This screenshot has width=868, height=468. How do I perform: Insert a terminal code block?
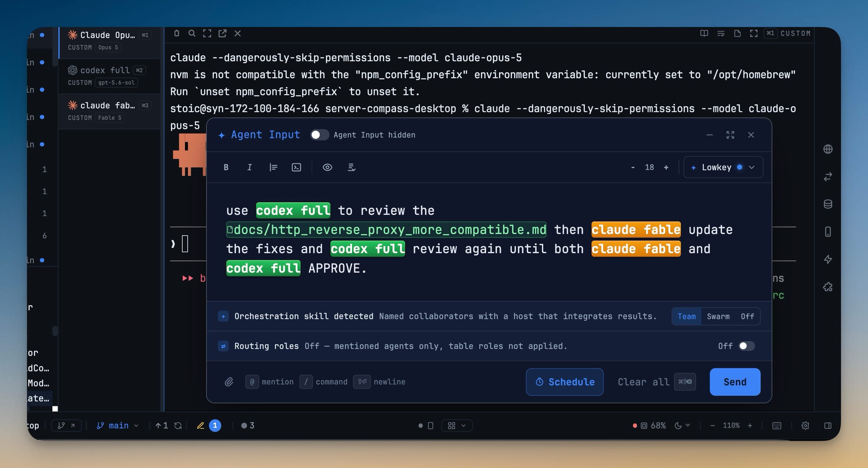pyautogui.click(x=296, y=167)
